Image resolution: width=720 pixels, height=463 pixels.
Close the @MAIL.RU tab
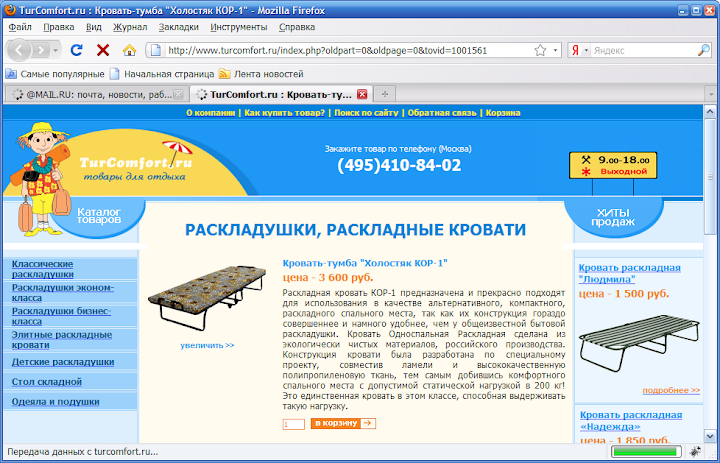coord(178,95)
